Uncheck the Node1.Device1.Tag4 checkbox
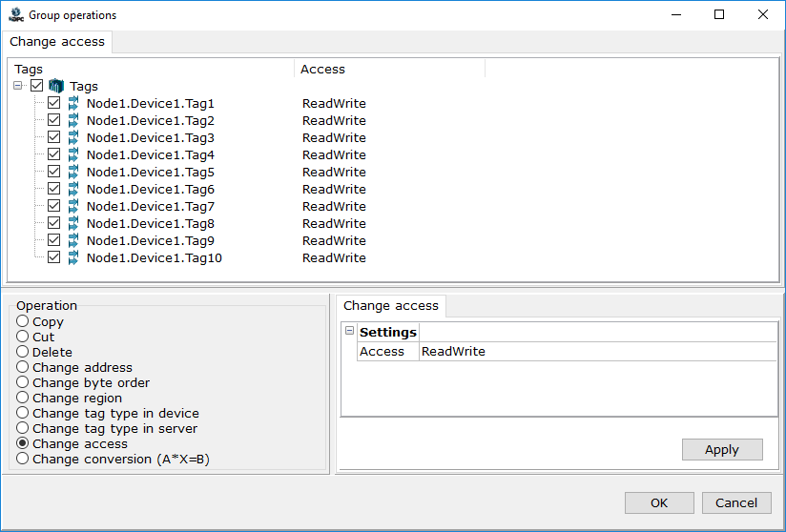Image resolution: width=786 pixels, height=532 pixels. [x=54, y=153]
